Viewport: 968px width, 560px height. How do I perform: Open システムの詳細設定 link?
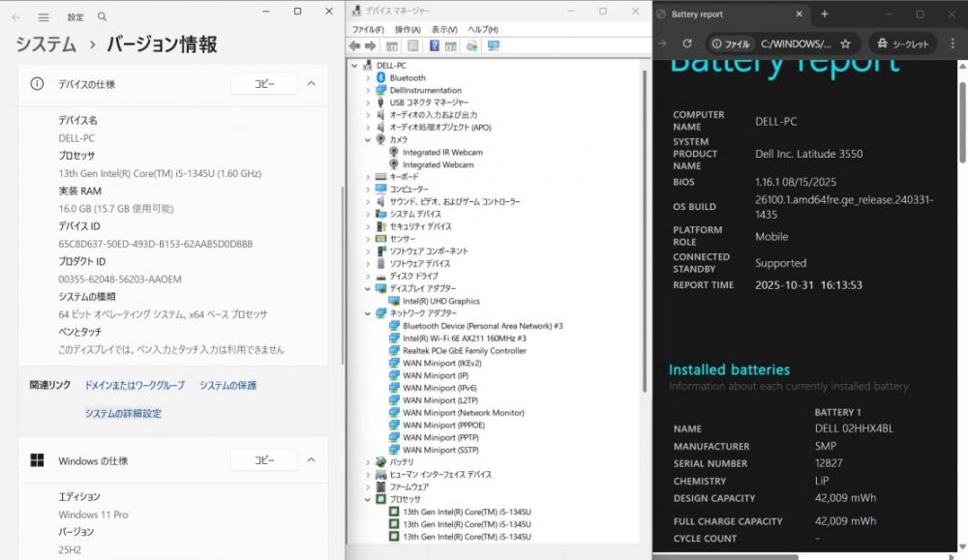click(123, 414)
